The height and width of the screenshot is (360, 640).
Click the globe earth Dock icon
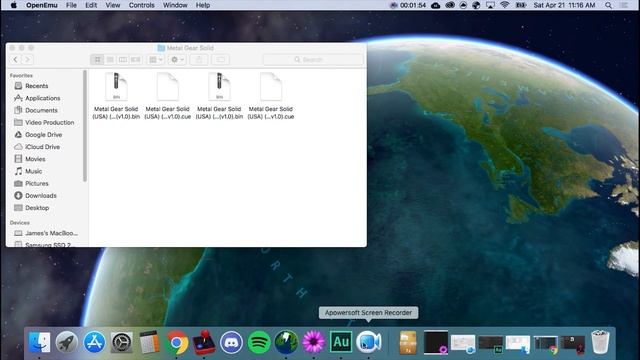coord(286,342)
